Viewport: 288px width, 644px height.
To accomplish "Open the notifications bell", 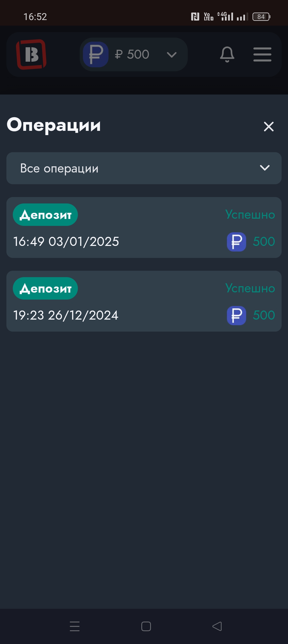I will click(x=227, y=54).
